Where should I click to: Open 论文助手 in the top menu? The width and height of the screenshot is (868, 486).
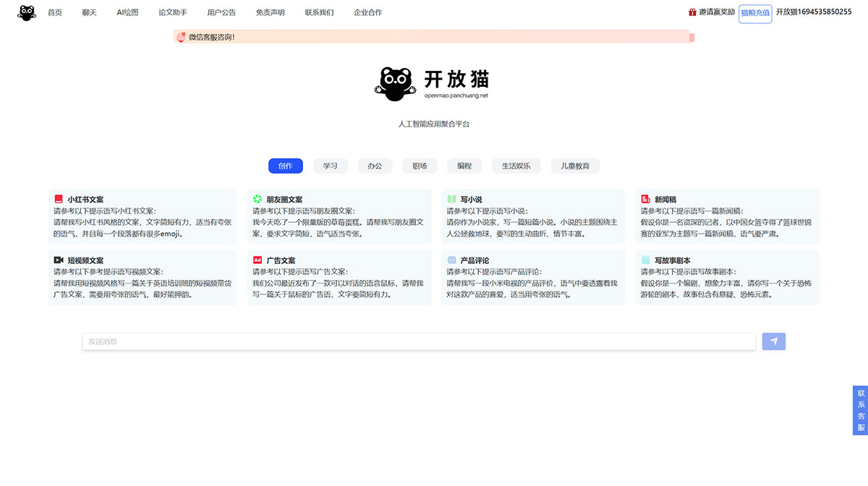click(x=173, y=12)
